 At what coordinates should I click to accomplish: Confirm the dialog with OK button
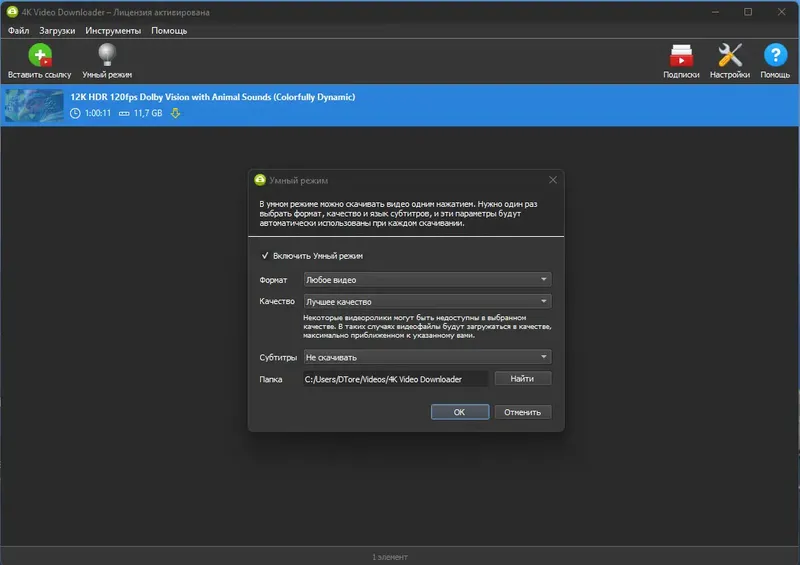460,412
